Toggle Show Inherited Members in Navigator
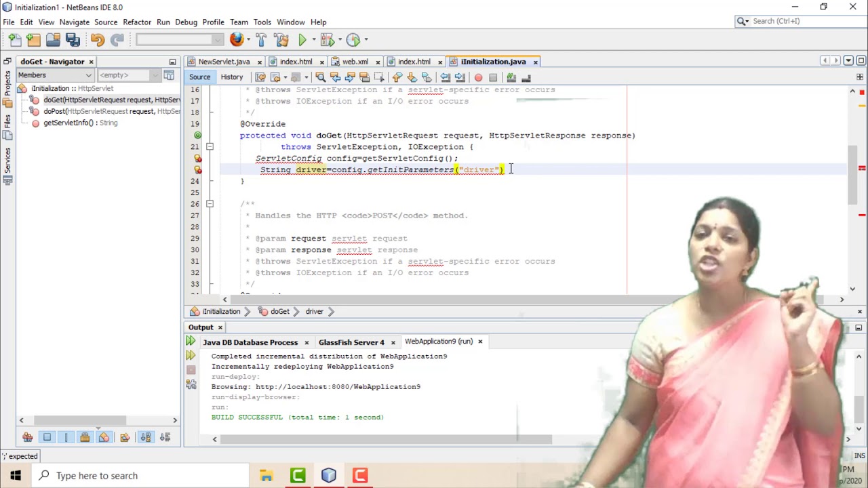Image resolution: width=868 pixels, height=488 pixels. click(28, 437)
